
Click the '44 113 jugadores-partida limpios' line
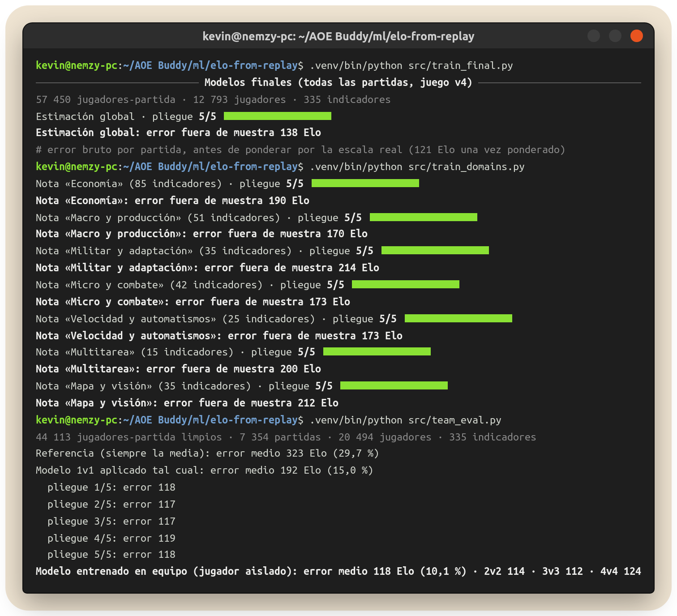(x=286, y=437)
